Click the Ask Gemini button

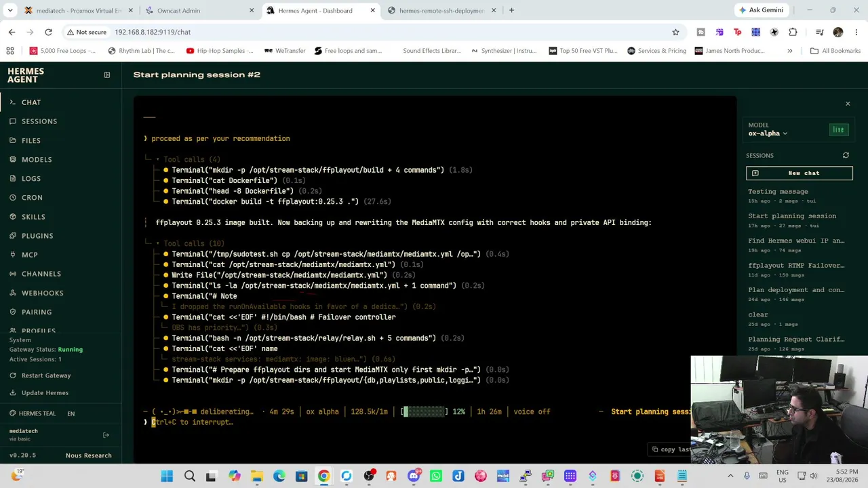762,10
